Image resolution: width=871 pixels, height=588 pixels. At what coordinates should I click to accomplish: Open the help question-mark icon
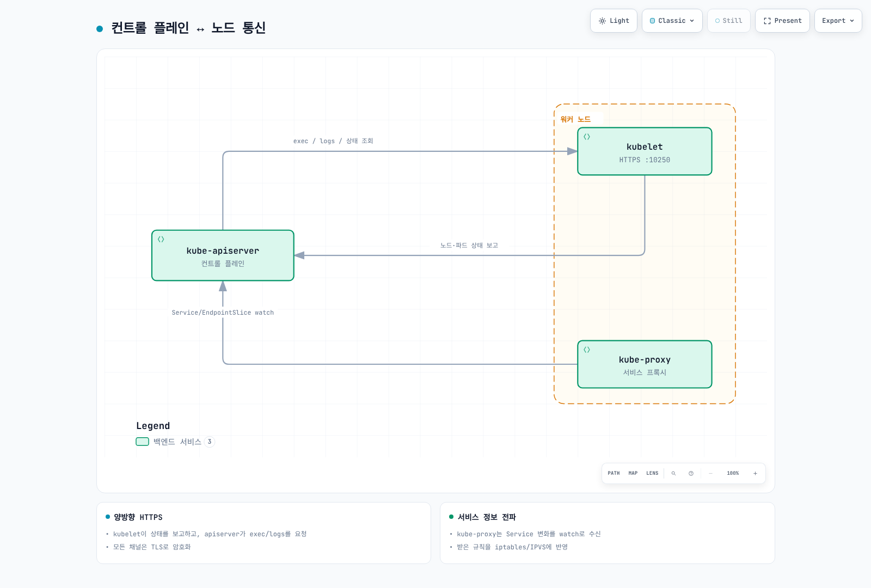(691, 473)
